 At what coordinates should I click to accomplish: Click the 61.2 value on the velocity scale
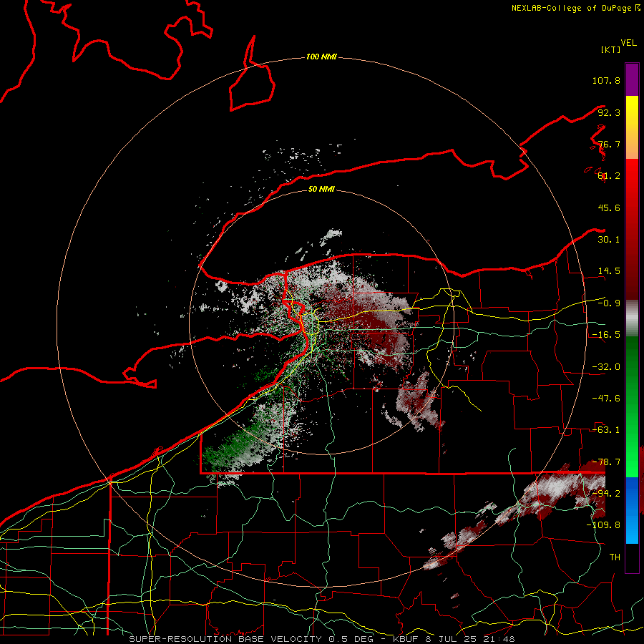click(609, 176)
